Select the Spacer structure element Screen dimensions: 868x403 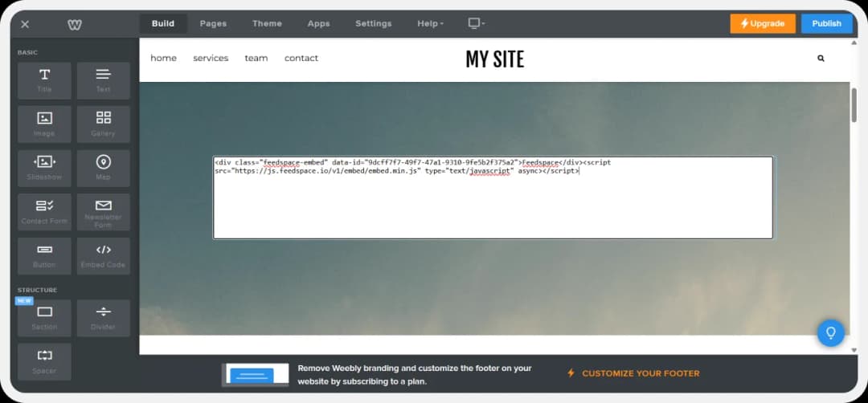[x=44, y=361]
